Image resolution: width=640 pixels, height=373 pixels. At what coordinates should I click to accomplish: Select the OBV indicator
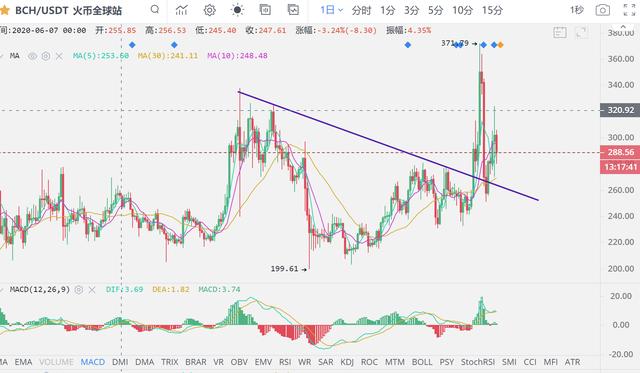(239, 362)
